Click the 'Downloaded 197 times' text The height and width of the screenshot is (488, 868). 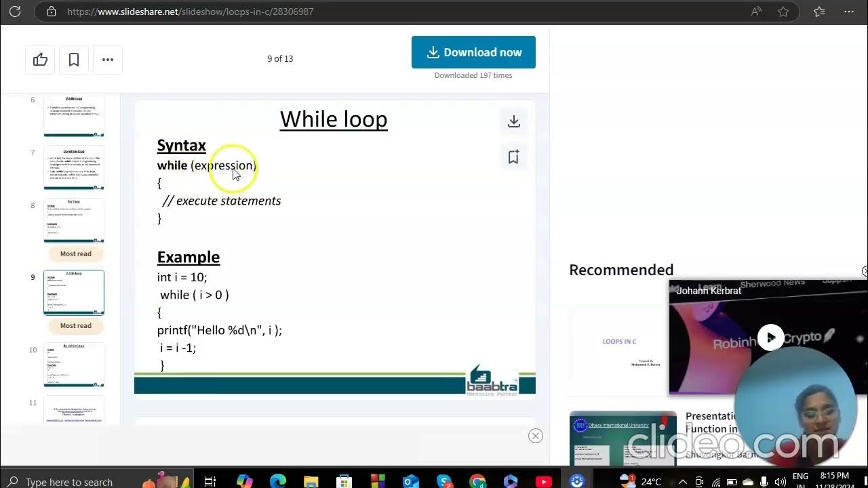473,75
